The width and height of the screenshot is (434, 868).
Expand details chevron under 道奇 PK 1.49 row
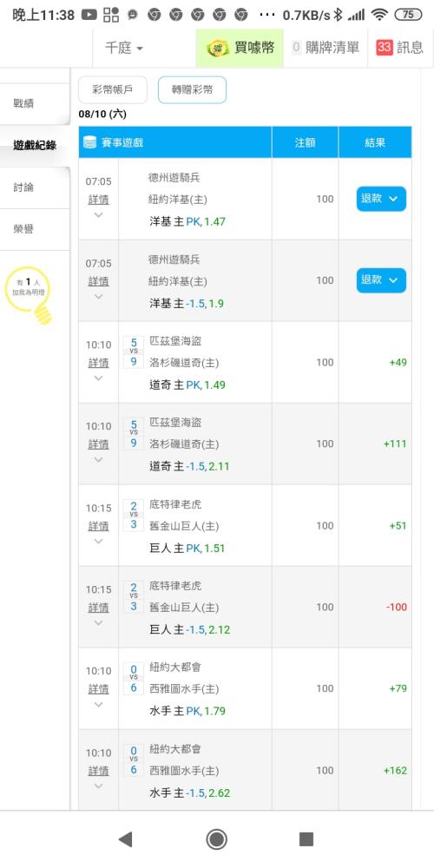pos(99,378)
